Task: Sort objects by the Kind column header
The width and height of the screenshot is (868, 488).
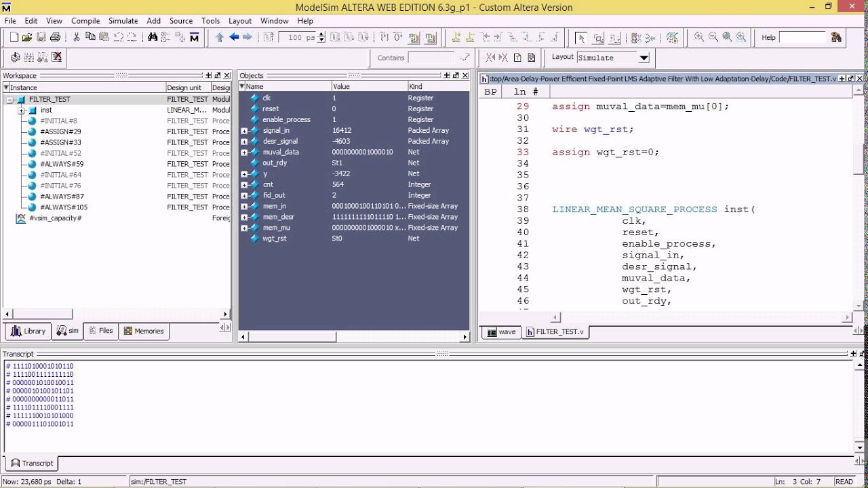Action: (x=437, y=87)
